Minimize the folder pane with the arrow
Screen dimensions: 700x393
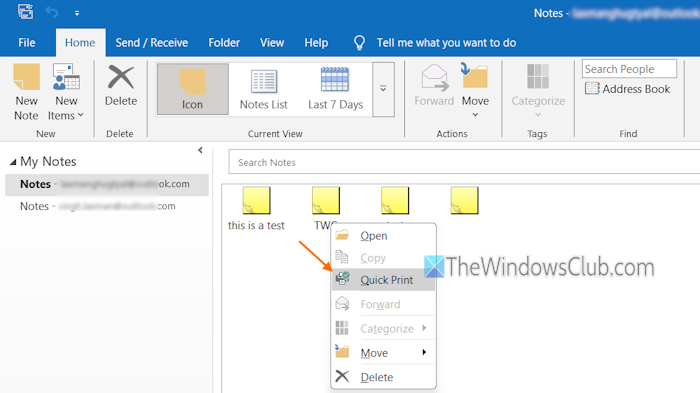(200, 150)
